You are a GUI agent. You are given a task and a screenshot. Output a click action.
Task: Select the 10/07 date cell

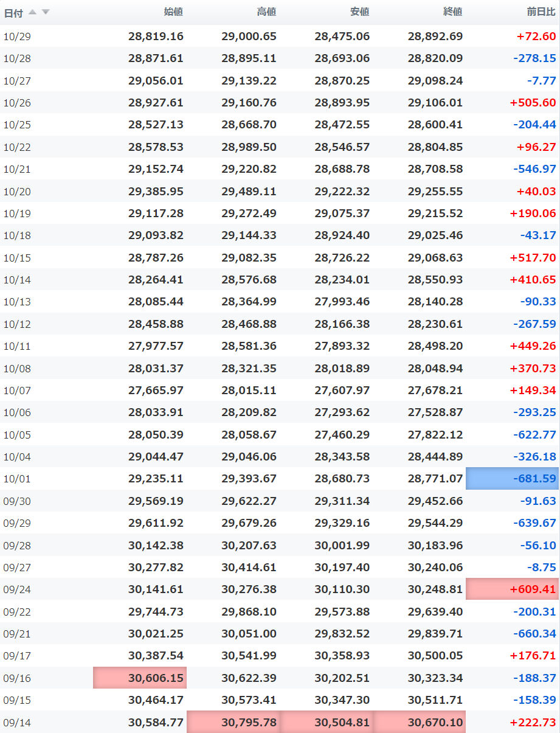17,390
